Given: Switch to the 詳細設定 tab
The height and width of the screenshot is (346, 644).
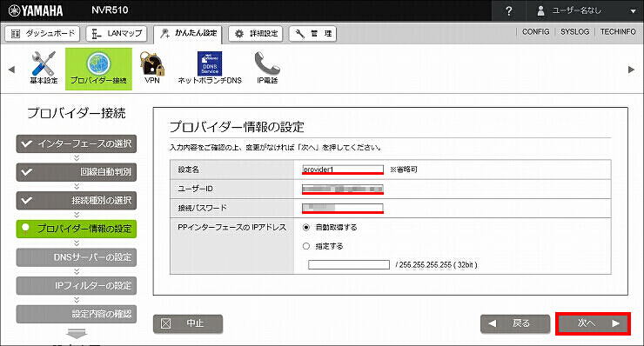Looking at the screenshot, I should point(255,34).
